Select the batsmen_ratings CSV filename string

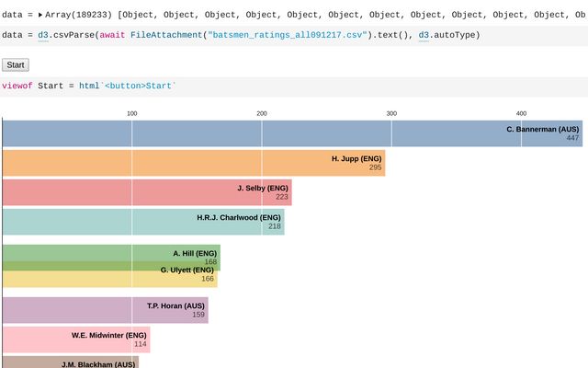tap(288, 35)
